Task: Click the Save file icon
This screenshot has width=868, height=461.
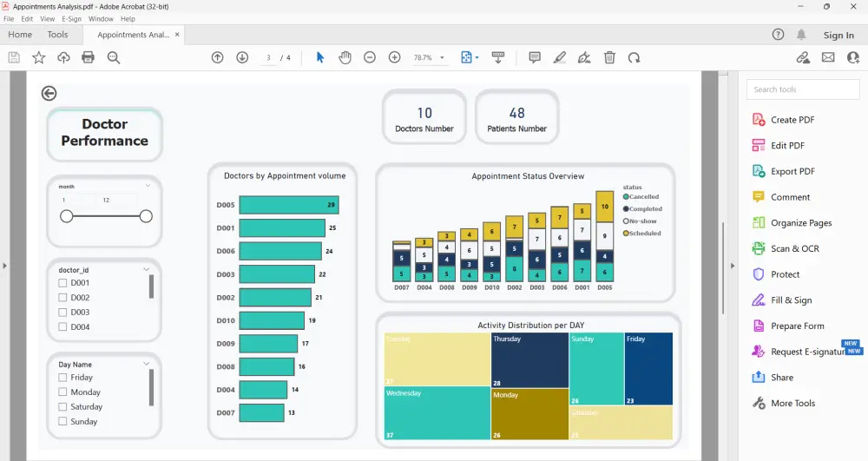Action: [14, 57]
